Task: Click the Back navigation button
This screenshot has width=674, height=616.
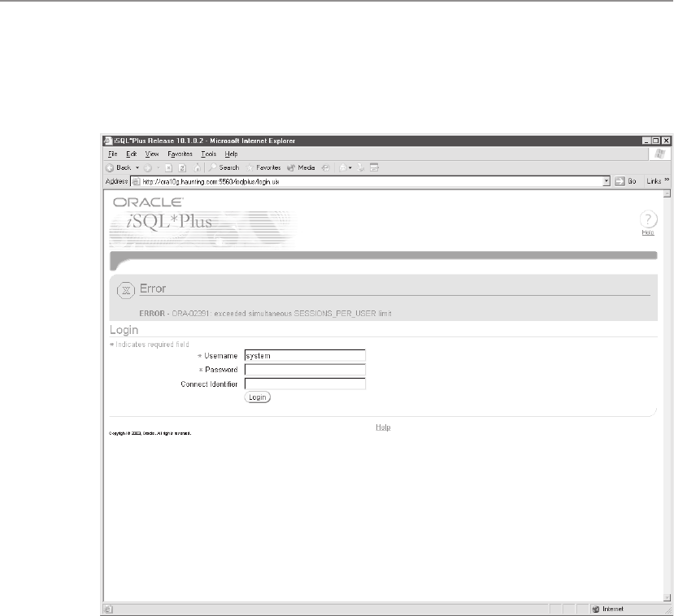Action: point(118,168)
